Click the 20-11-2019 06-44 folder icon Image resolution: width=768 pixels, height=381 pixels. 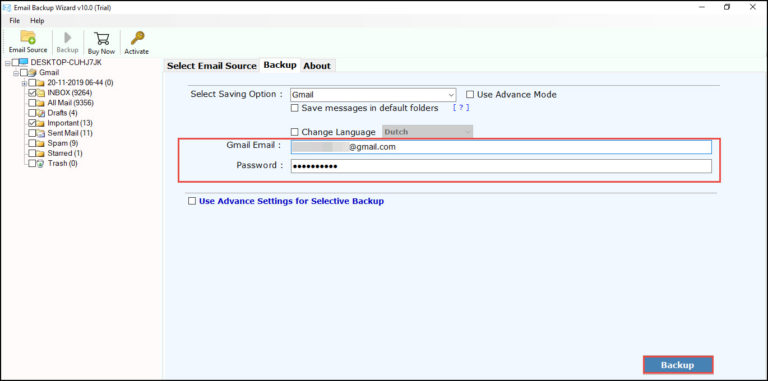pyautogui.click(x=41, y=83)
